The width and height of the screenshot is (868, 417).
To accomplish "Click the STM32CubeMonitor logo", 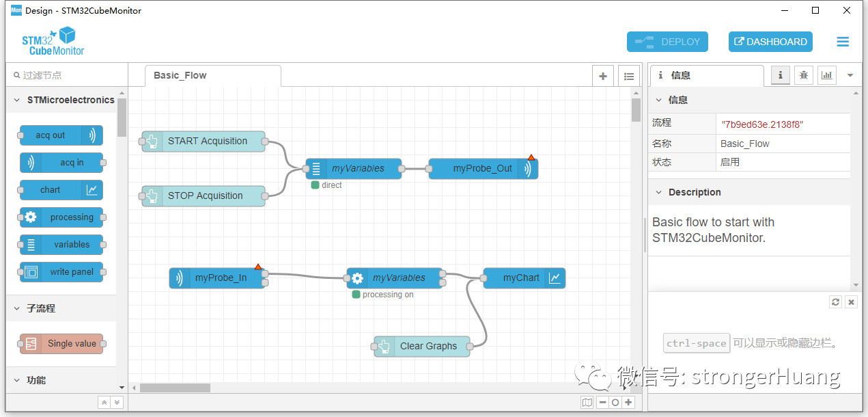I will (x=53, y=41).
